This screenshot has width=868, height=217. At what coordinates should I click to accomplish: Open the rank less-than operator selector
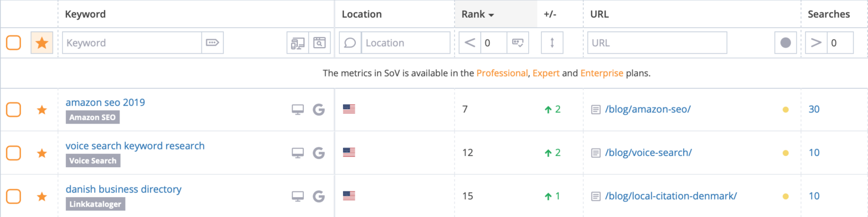[470, 43]
